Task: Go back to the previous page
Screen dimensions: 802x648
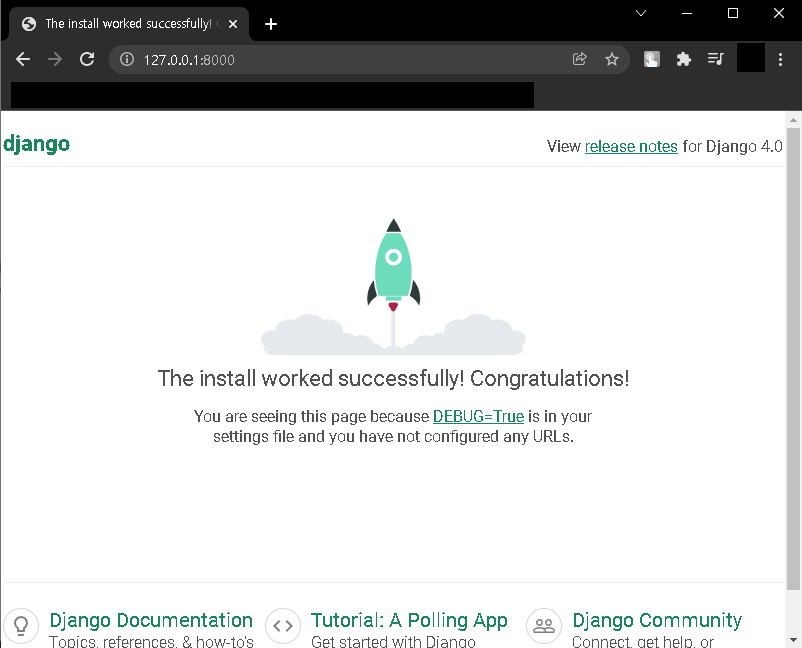Action: pos(23,59)
